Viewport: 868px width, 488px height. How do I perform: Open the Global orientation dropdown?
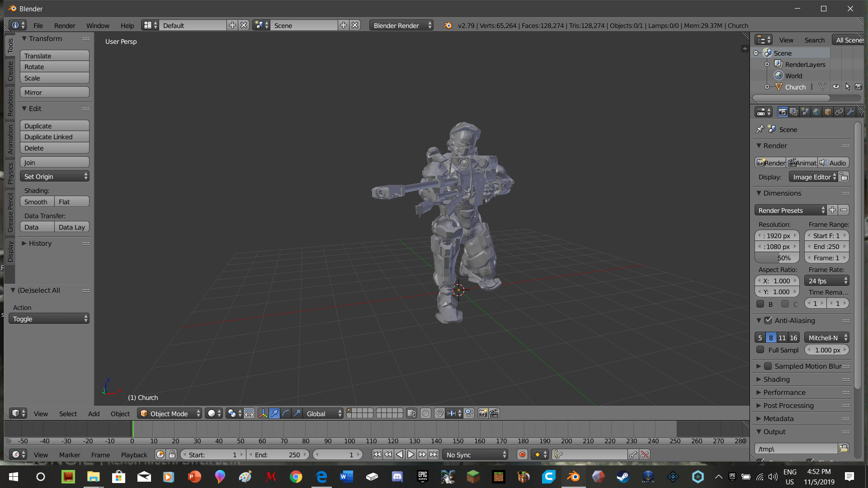(324, 413)
